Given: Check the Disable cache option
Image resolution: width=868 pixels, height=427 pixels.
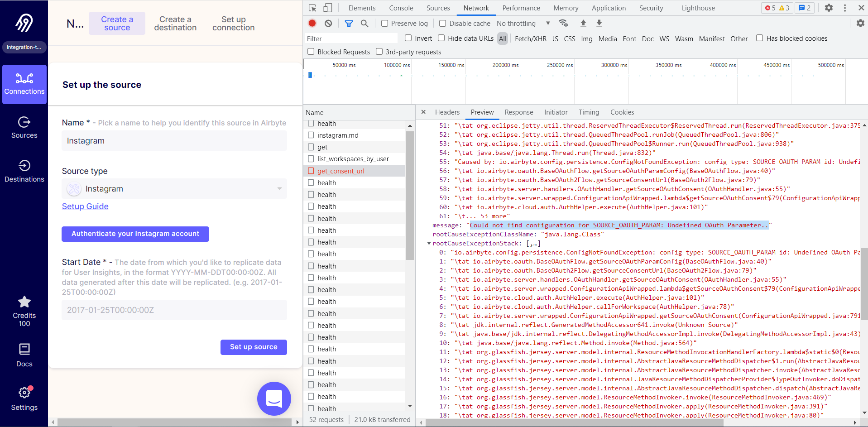Looking at the screenshot, I should (x=442, y=23).
